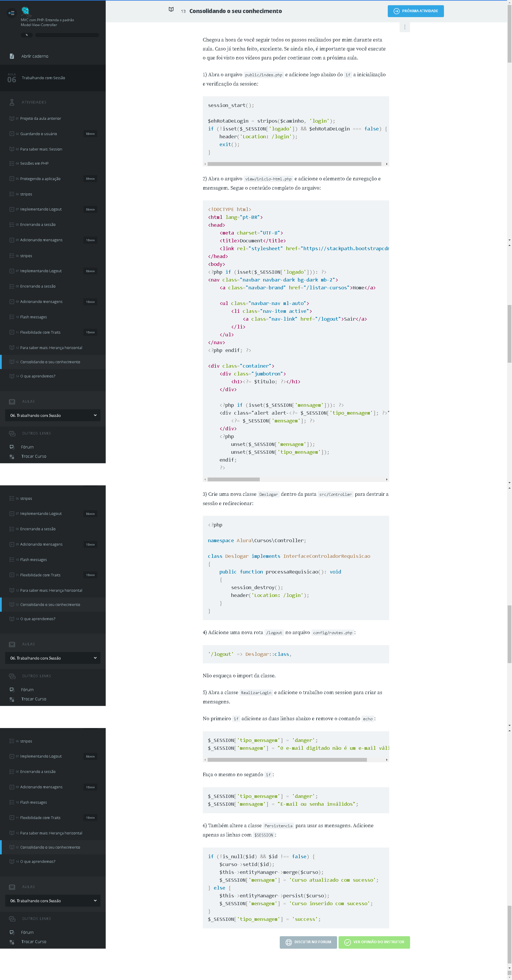512x980 pixels.
Task: Open Protegendo a aplicação activity
Action: coord(40,179)
